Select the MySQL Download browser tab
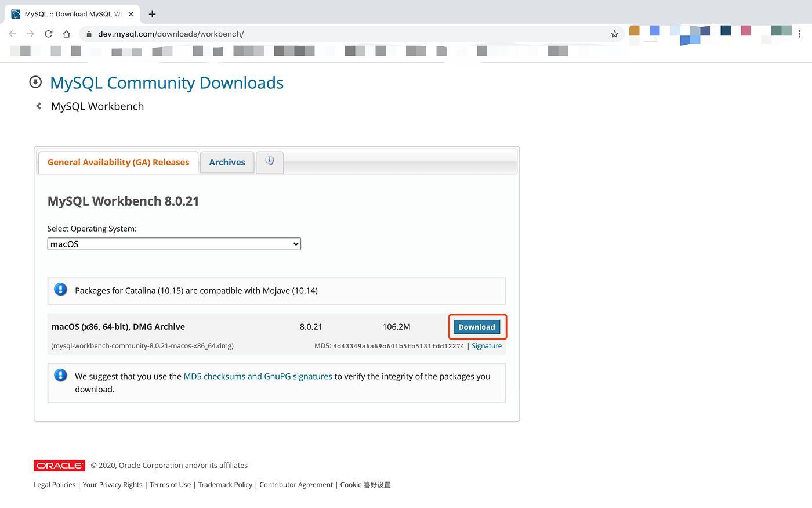The width and height of the screenshot is (812, 508). click(72, 14)
